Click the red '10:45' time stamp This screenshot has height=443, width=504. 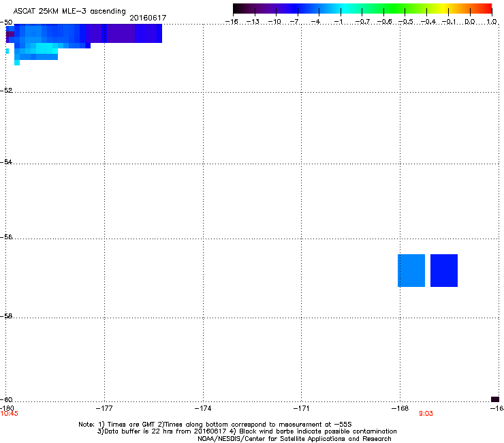coord(9,414)
